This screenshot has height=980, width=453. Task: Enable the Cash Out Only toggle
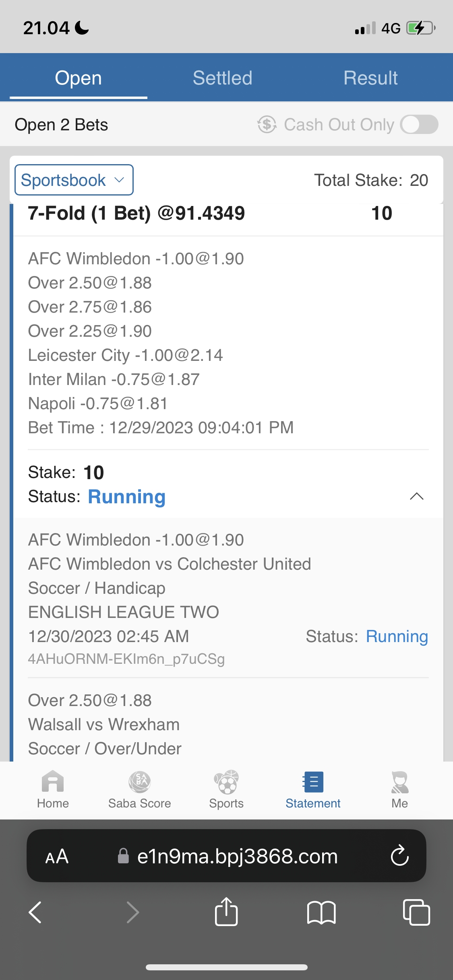click(419, 124)
